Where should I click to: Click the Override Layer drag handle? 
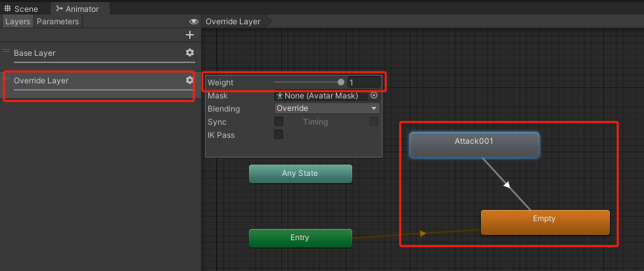coord(6,78)
